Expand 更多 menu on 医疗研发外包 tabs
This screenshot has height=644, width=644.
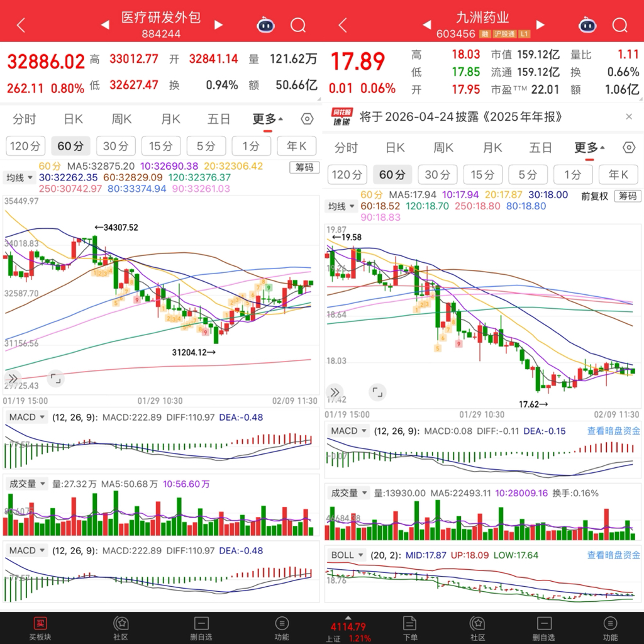(x=267, y=119)
